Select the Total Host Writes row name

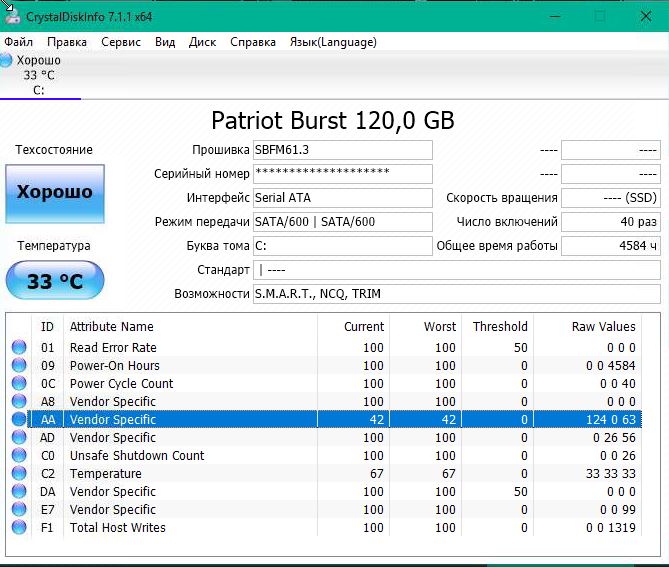pyautogui.click(x=118, y=527)
